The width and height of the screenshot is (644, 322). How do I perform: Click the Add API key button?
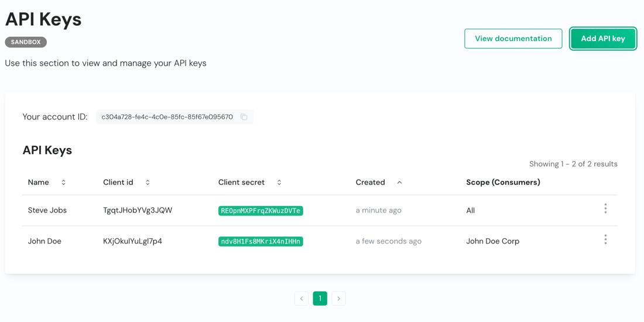click(x=603, y=39)
